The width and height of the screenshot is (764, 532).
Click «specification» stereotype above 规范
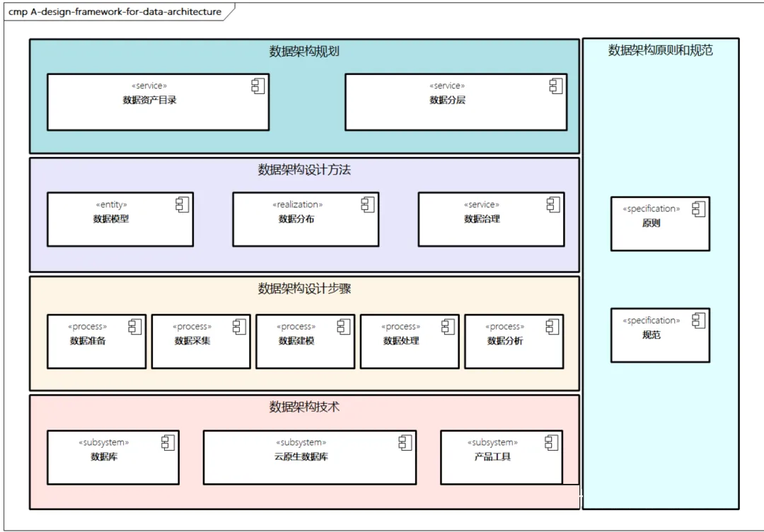(652, 320)
